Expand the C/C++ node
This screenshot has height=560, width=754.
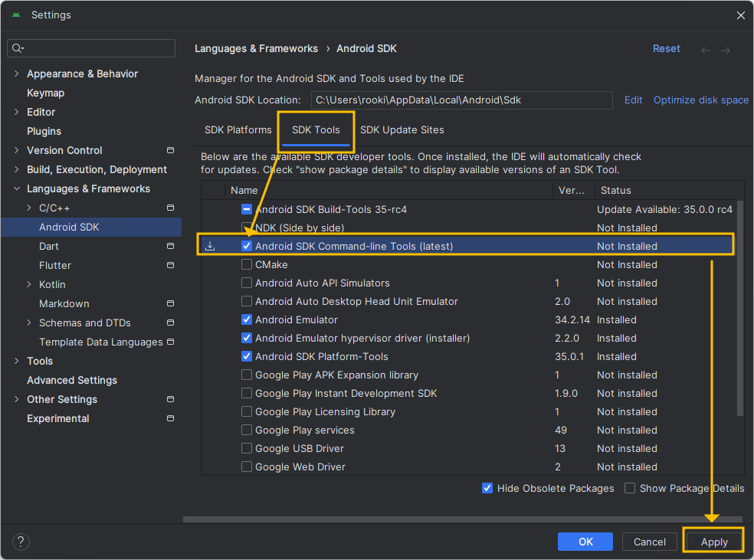coord(29,208)
